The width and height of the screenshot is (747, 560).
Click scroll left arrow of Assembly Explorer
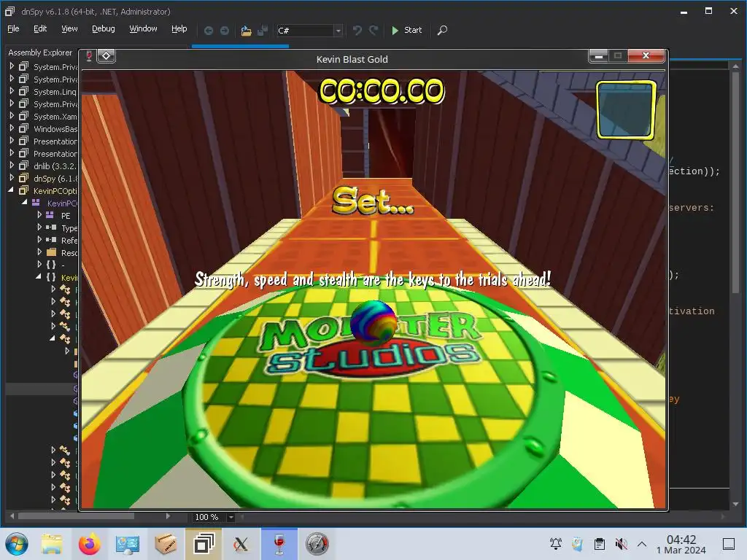click(12, 516)
